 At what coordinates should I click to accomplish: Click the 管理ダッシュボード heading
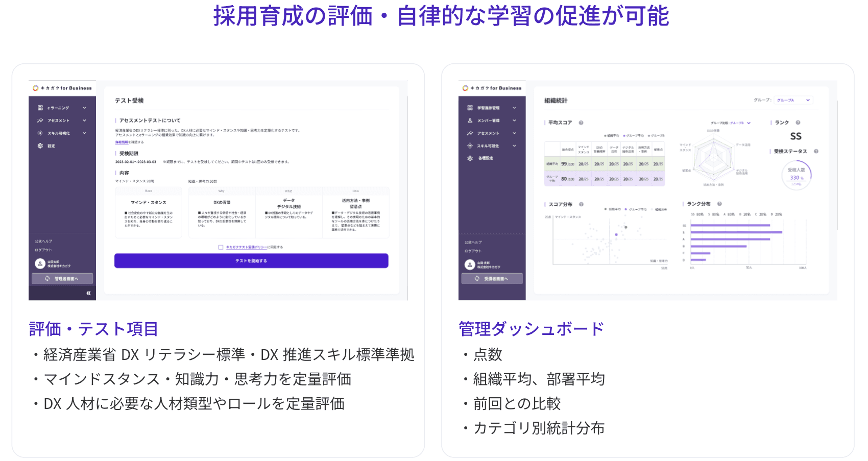click(x=532, y=329)
